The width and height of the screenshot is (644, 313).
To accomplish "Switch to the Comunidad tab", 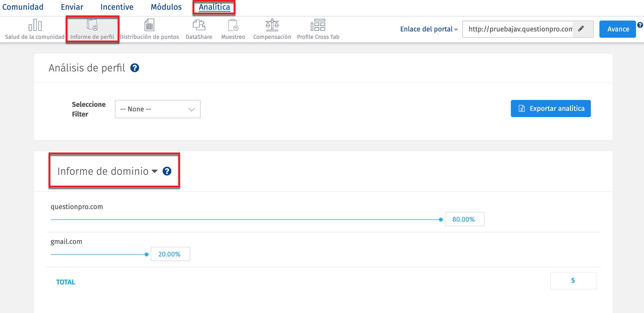I will pos(23,7).
